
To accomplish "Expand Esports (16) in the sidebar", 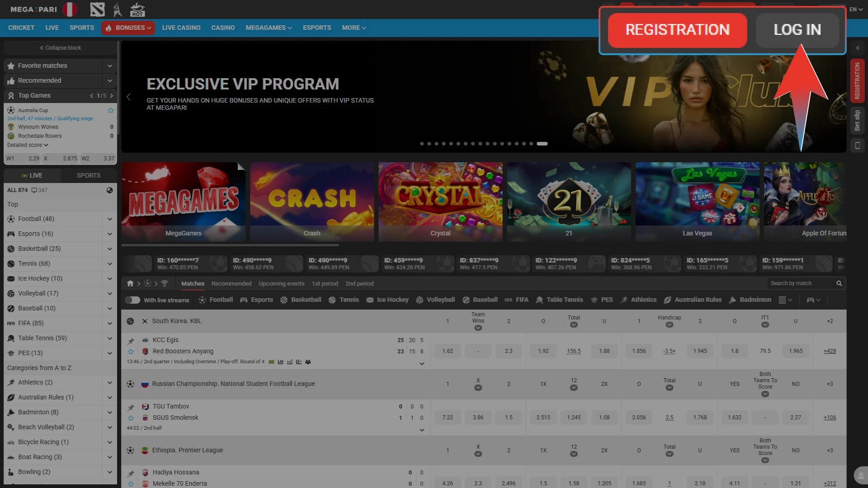I will click(109, 234).
